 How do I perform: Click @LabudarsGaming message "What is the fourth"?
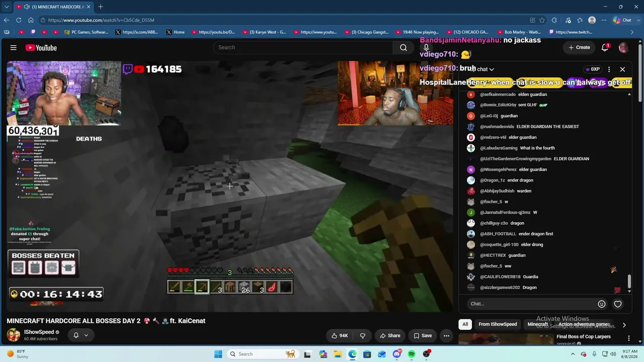(537, 148)
